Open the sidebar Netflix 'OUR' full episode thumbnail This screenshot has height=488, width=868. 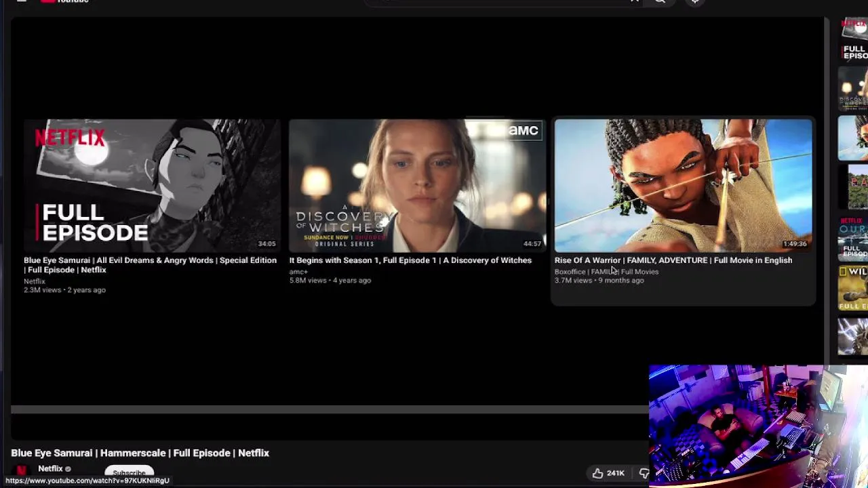coord(853,239)
